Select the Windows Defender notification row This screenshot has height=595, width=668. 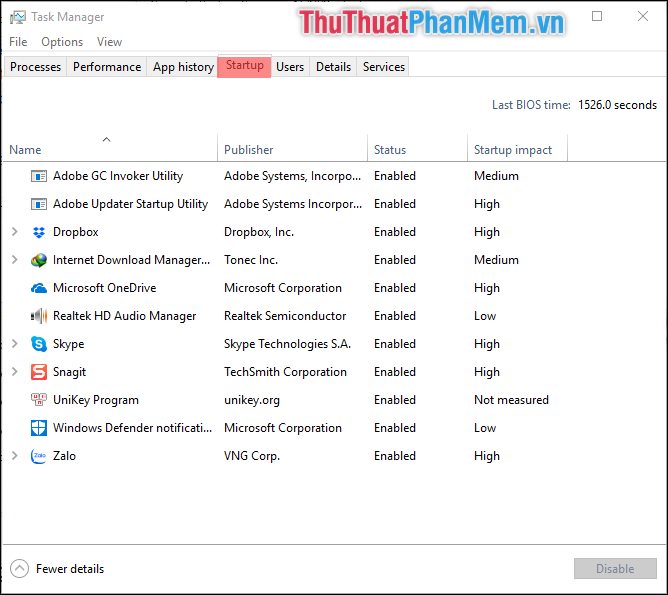pos(334,428)
